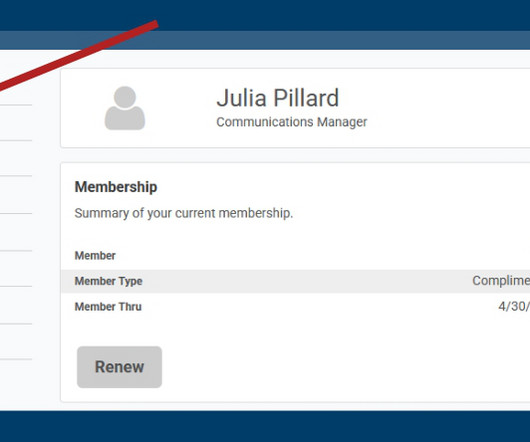530x442 pixels.
Task: Click the Member Thru row label
Action: (108, 307)
